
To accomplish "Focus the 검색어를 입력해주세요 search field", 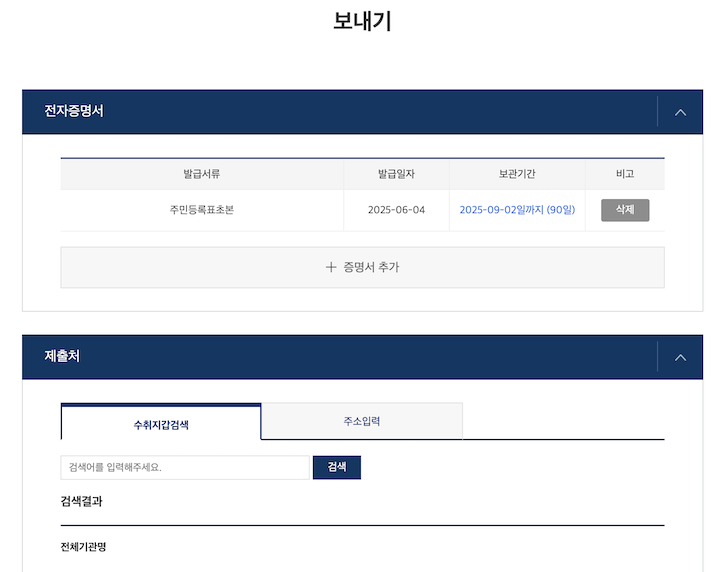I will point(185,467).
